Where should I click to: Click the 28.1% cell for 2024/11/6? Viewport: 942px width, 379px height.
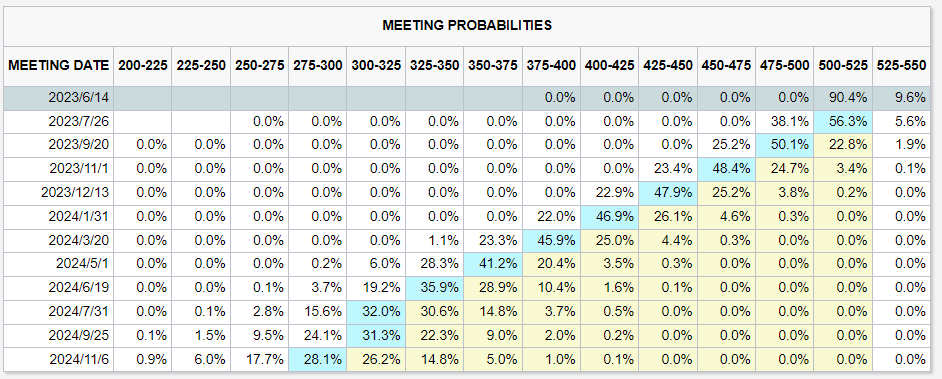coord(318,359)
